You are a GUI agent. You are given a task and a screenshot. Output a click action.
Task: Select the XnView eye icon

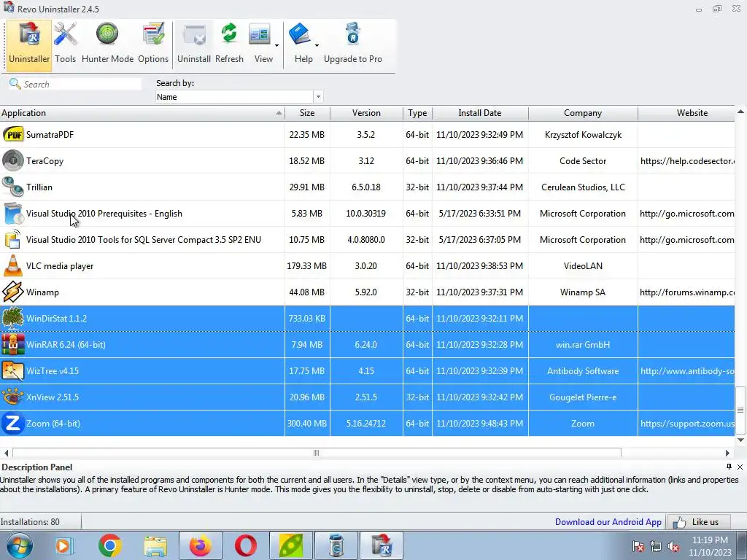coord(13,397)
